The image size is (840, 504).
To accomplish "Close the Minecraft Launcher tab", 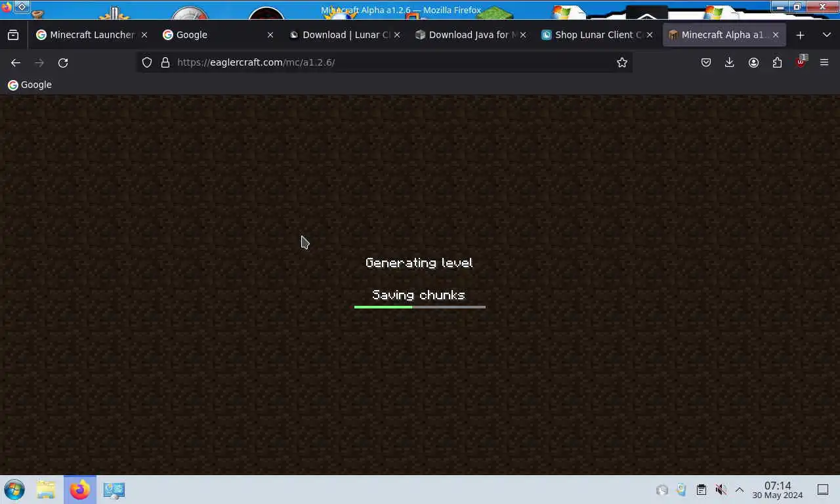I will tap(144, 35).
